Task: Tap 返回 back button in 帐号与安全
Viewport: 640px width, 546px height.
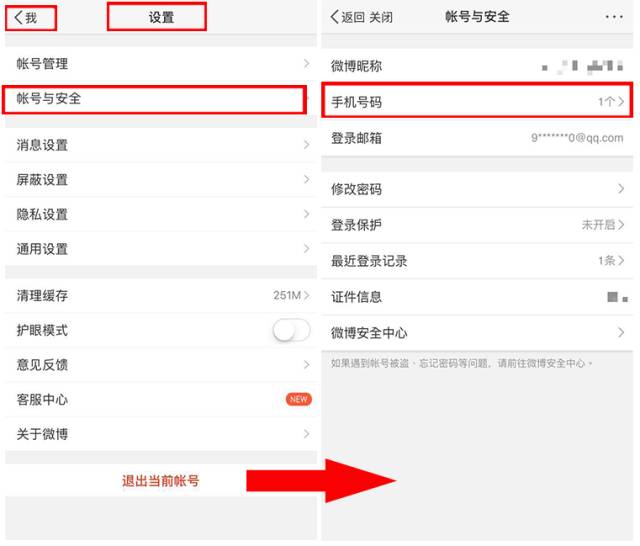Action: point(347,17)
